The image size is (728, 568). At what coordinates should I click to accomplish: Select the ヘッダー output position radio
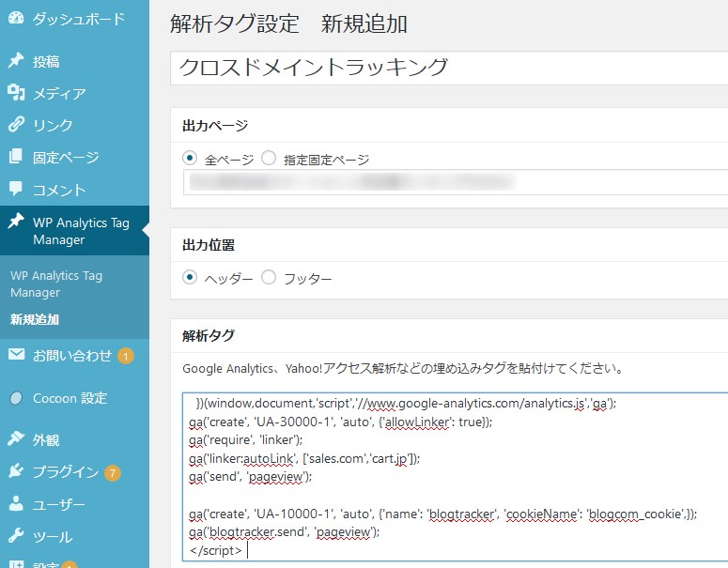coord(190,278)
